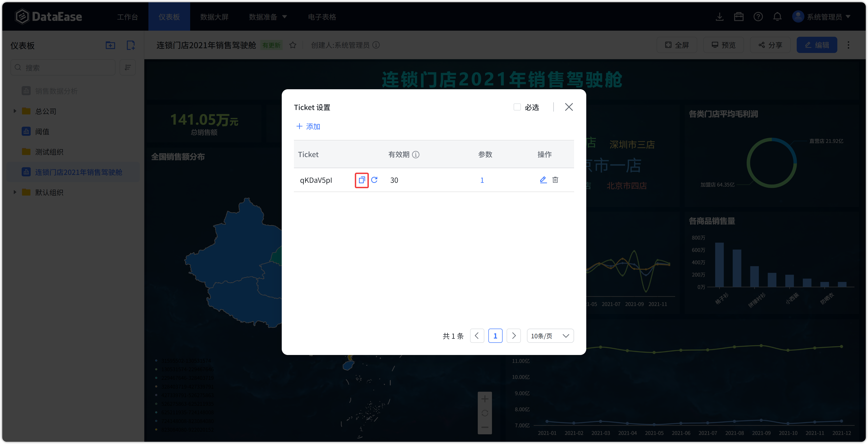This screenshot has width=868, height=444.
Task: Click the validity value 30
Action: [x=394, y=180]
